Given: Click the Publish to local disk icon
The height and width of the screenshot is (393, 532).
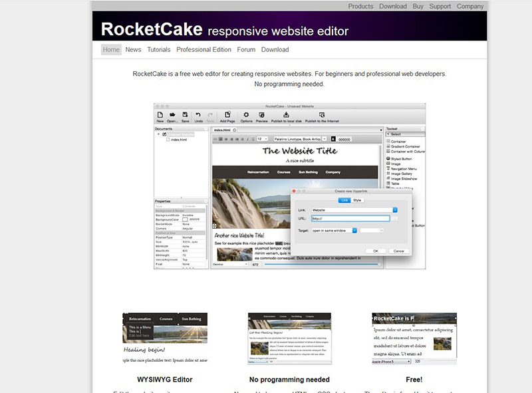Looking at the screenshot, I should click(286, 115).
